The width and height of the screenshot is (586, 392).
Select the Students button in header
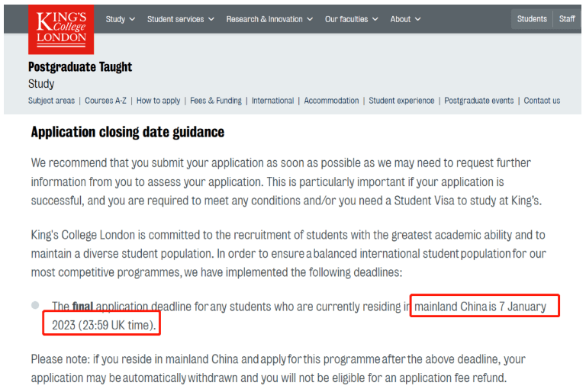pyautogui.click(x=532, y=18)
